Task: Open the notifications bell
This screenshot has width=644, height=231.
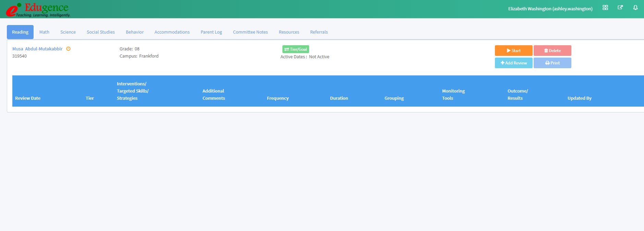Action: click(635, 8)
